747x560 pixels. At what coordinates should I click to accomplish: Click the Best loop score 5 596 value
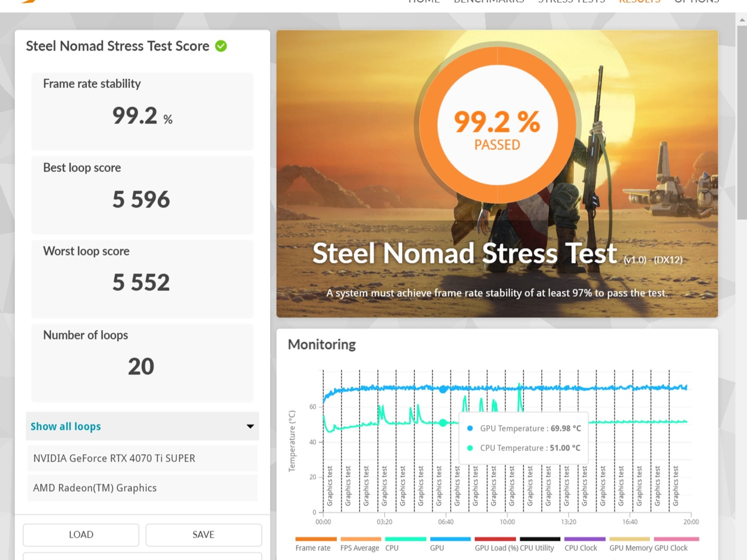pos(141,199)
